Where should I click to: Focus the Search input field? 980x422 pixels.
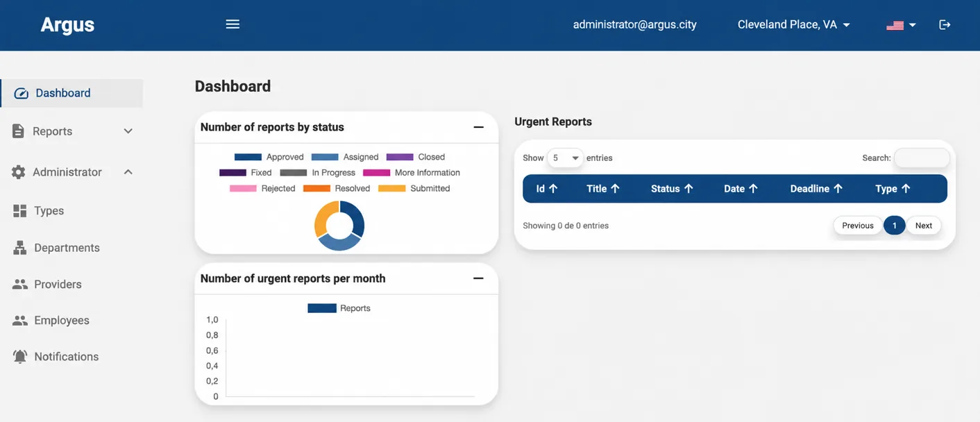coord(922,158)
